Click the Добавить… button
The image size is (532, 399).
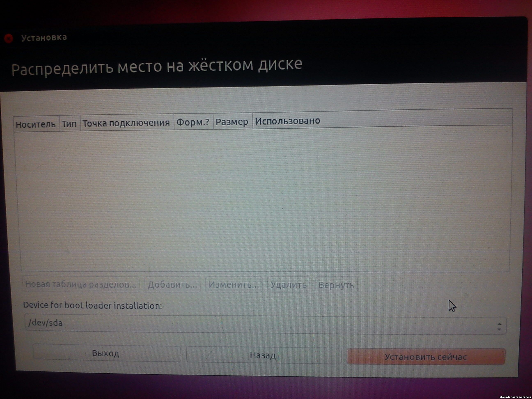pyautogui.click(x=172, y=284)
